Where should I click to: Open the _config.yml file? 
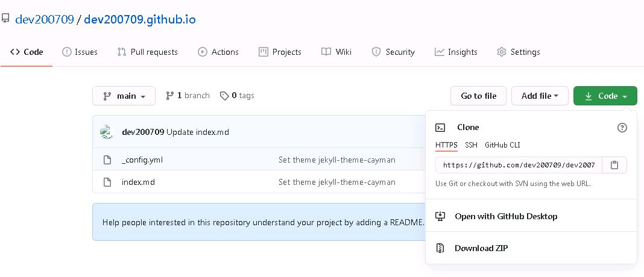pyautogui.click(x=142, y=160)
